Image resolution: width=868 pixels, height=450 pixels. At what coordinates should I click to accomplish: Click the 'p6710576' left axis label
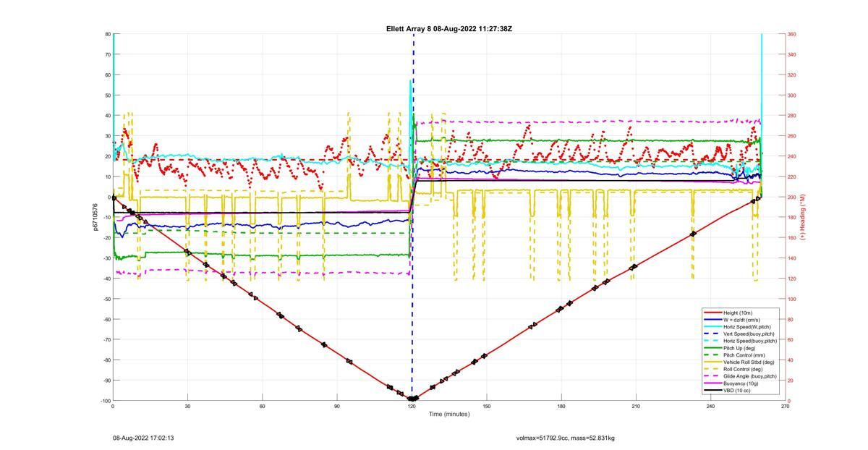click(95, 217)
